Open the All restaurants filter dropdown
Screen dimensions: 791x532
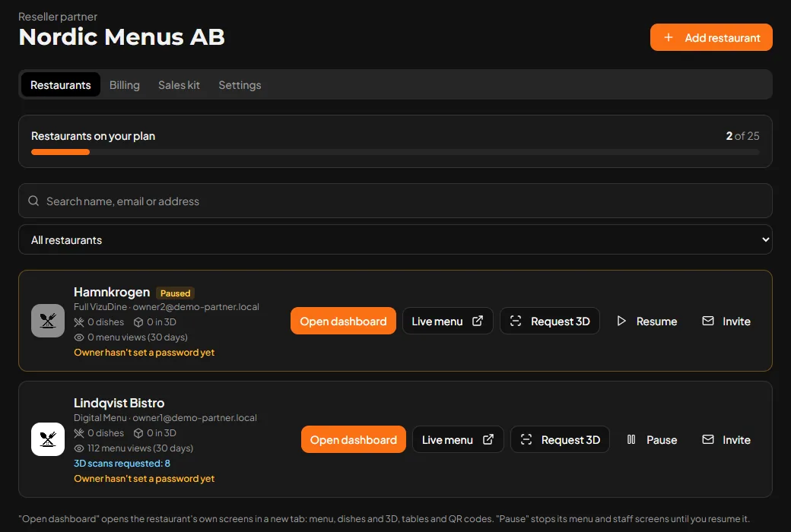(395, 239)
